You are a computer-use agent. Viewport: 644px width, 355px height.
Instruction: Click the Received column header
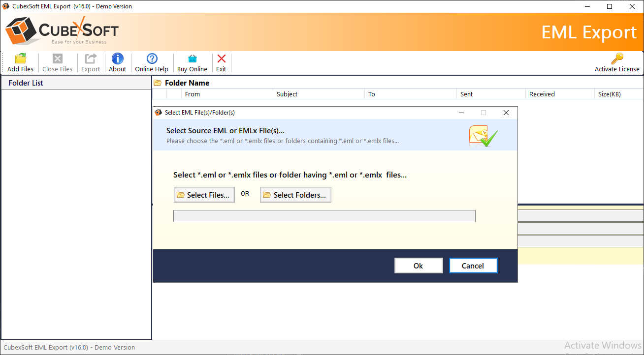pyautogui.click(x=542, y=94)
